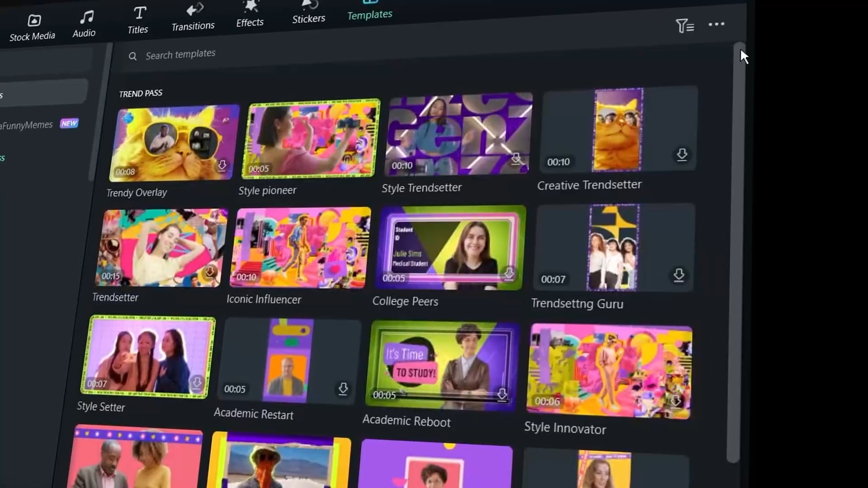Download the Academic Restart template

click(343, 389)
